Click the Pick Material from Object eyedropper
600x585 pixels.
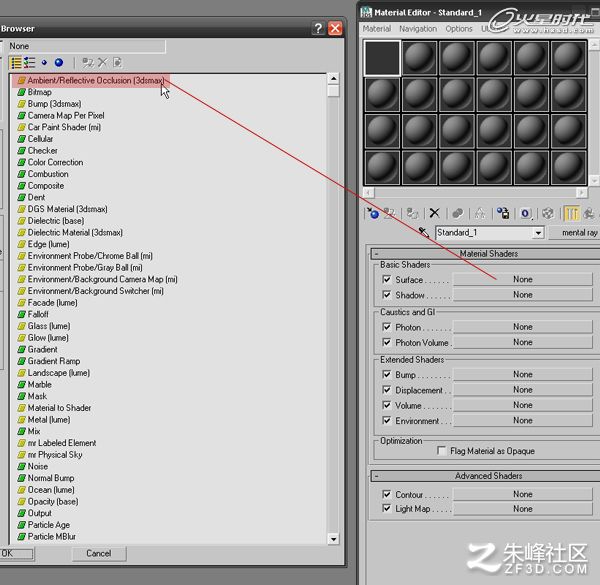pyautogui.click(x=424, y=232)
